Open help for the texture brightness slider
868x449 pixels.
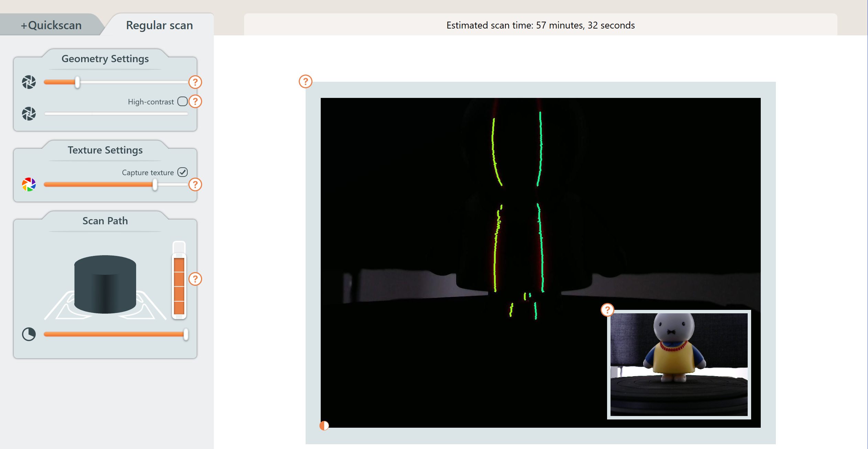click(x=195, y=184)
